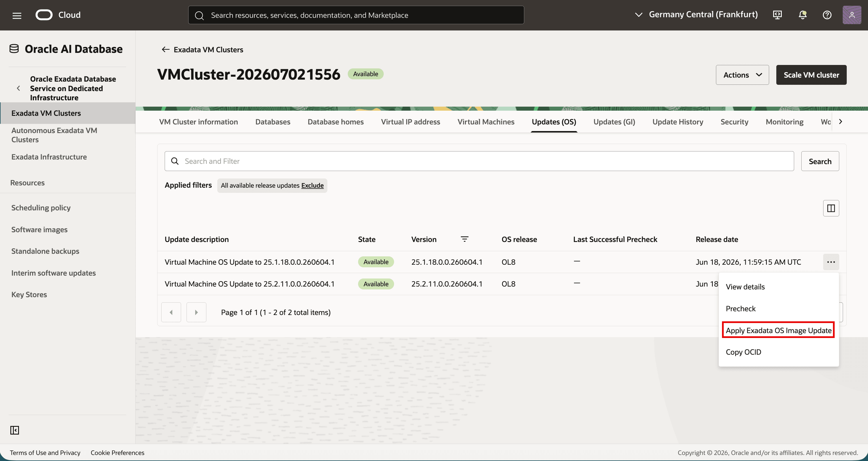Focus the Search and Filter field

coord(479,161)
